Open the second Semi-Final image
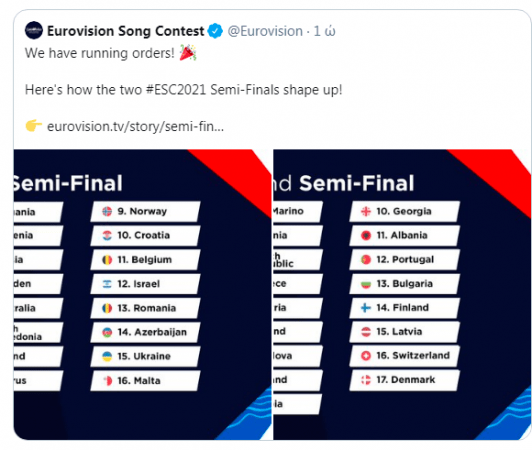 click(x=402, y=295)
